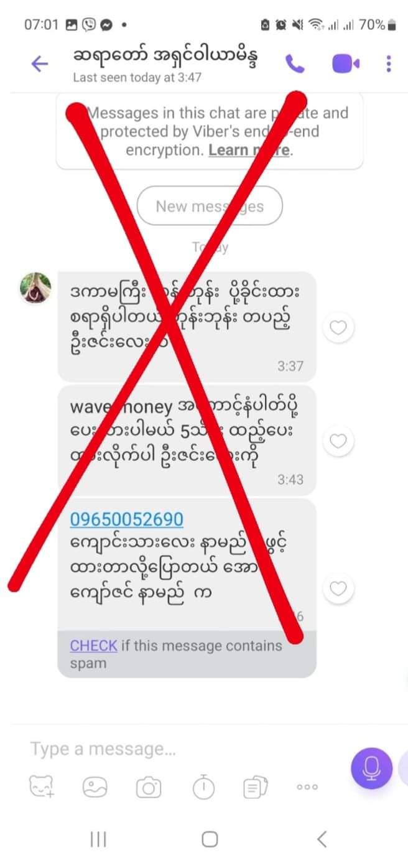
Task: Like the 3:43 wave money message heart
Action: pyautogui.click(x=338, y=441)
